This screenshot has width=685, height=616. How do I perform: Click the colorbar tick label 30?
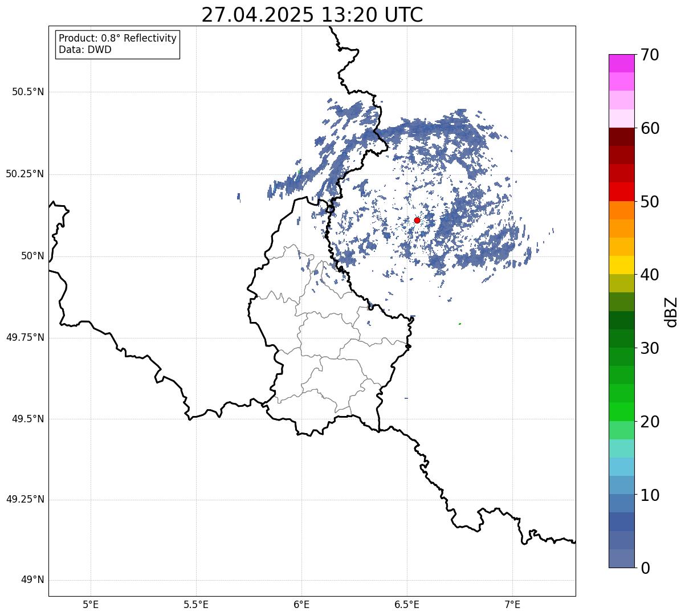[x=650, y=348]
